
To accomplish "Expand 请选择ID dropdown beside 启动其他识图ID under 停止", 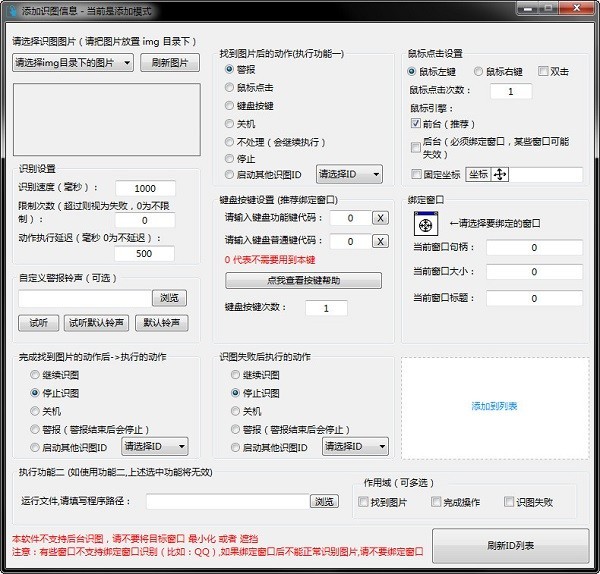I will [349, 174].
